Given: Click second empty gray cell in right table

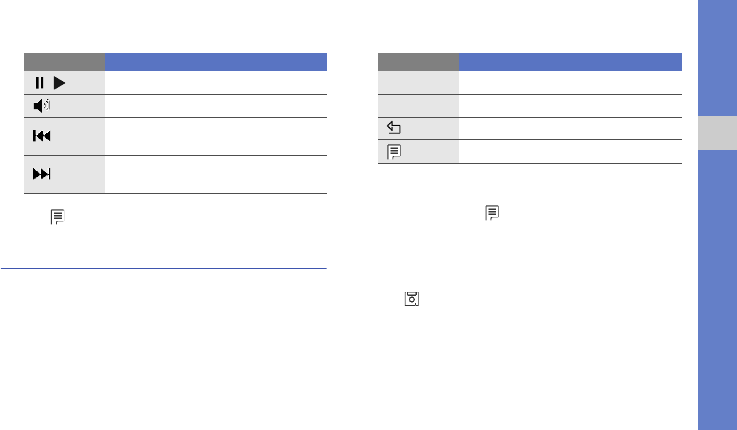Looking at the screenshot, I should pos(419,107).
